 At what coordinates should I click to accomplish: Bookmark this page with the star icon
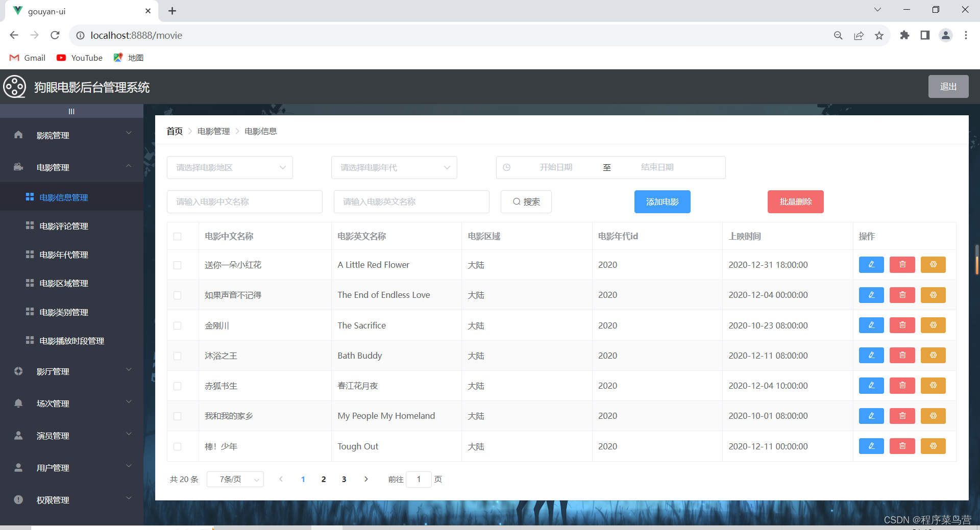[879, 35]
